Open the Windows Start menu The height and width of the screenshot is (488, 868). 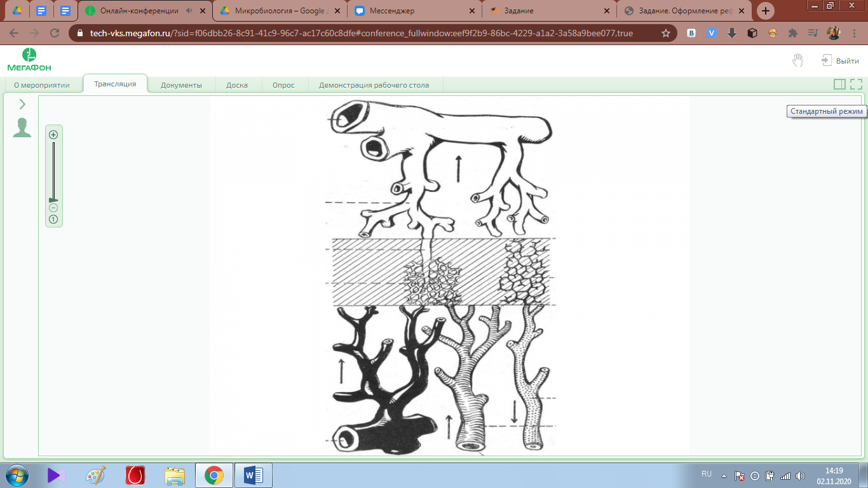tap(16, 475)
